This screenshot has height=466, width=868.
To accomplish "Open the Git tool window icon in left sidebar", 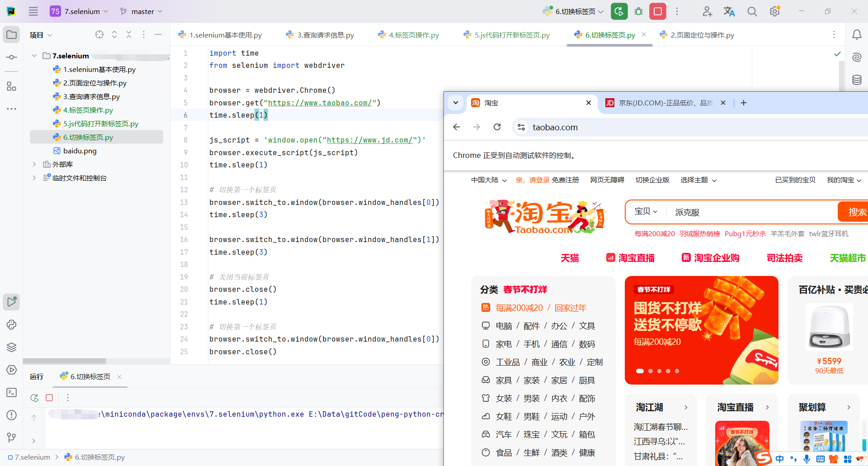I will tap(12, 437).
